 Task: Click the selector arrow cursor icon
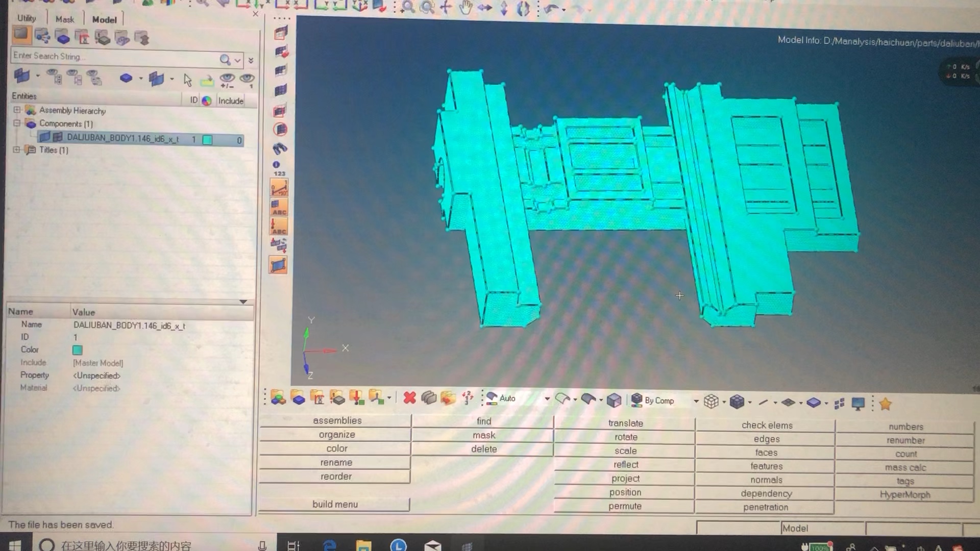(187, 80)
